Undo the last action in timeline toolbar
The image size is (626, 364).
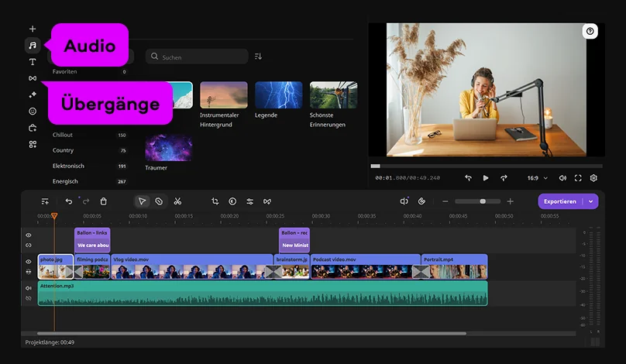point(69,201)
